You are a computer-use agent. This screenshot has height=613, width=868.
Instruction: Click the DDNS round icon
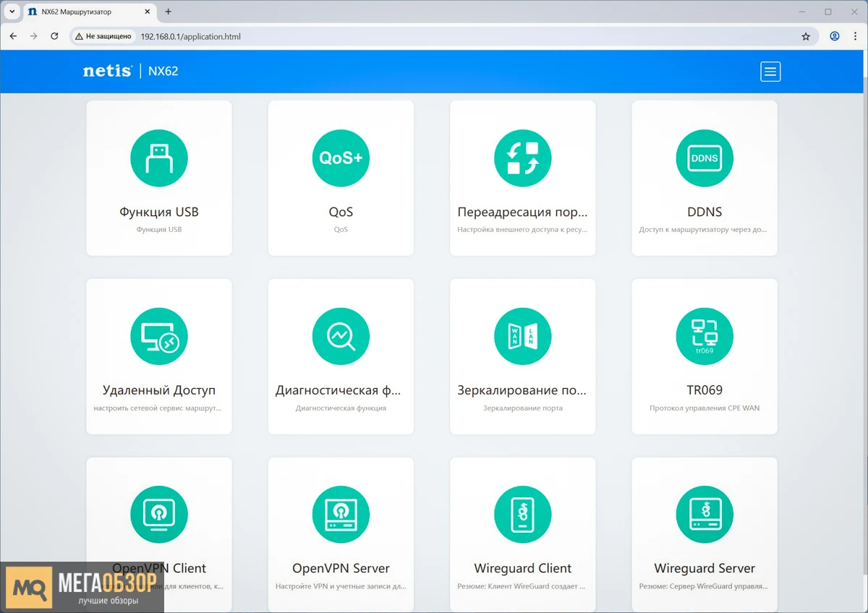point(705,158)
